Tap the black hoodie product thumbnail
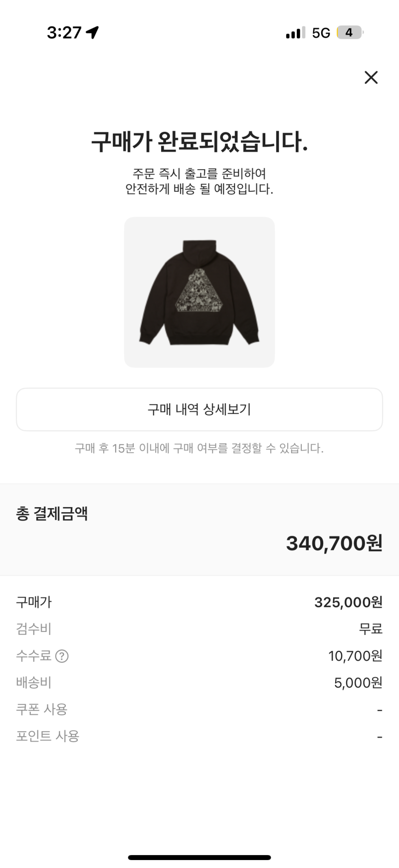This screenshot has width=399, height=868. (199, 292)
